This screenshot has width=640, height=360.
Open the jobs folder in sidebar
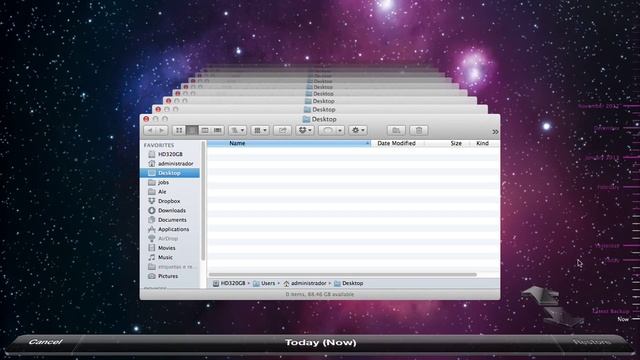tap(170, 182)
